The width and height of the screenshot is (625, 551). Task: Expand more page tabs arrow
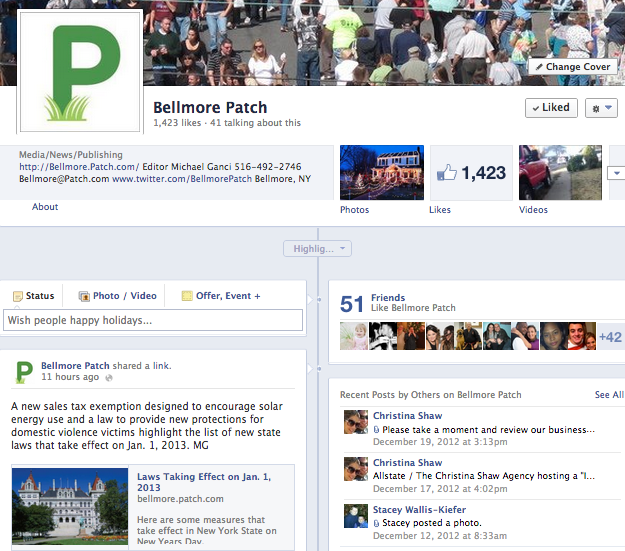pyautogui.click(x=615, y=173)
